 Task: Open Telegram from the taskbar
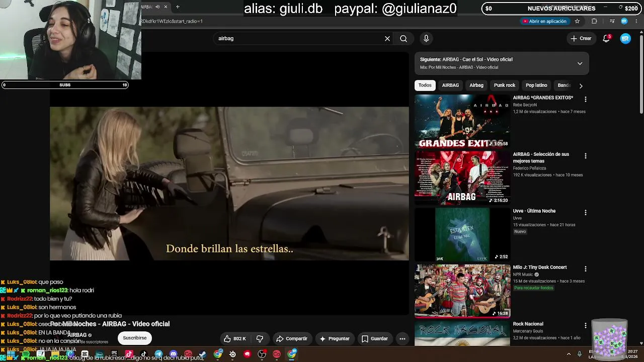click(x=158, y=354)
